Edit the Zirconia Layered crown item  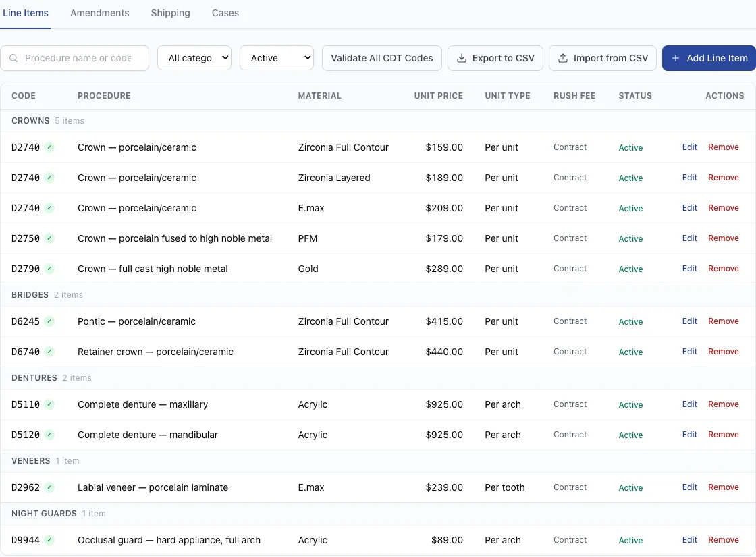click(x=689, y=178)
